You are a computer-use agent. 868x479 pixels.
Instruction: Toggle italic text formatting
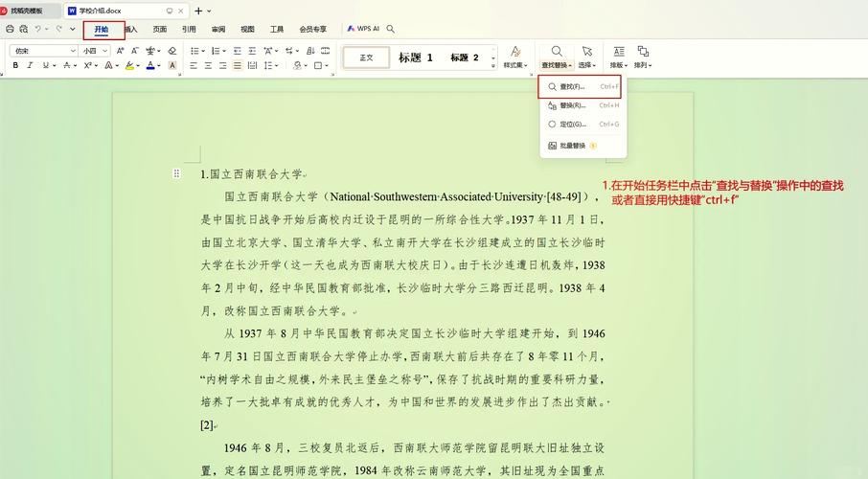(31, 66)
